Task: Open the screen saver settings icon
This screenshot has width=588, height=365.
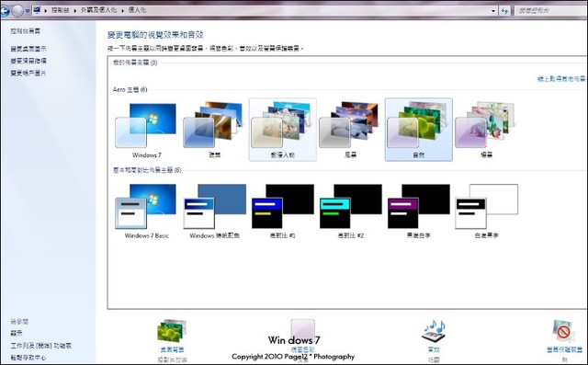Action: 563,331
